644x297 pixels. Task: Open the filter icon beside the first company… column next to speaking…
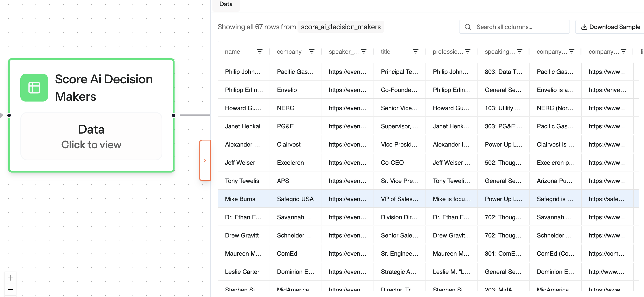[571, 52]
